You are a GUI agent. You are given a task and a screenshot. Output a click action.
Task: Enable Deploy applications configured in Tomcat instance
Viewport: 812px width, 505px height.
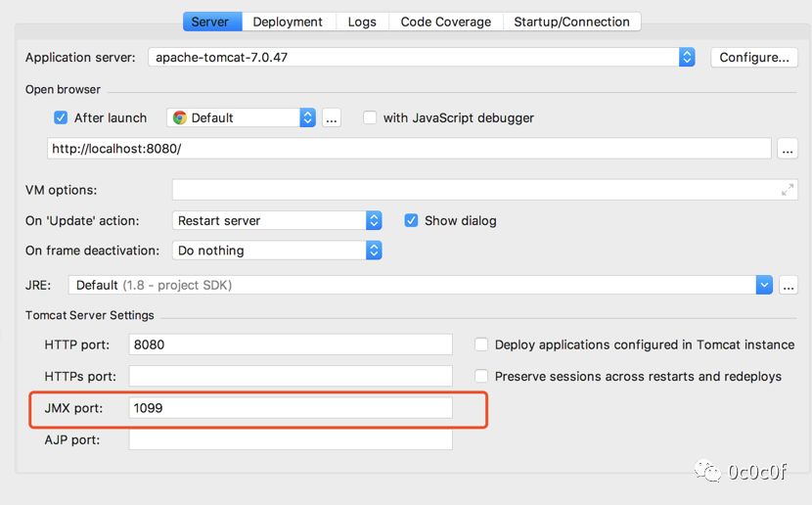481,344
